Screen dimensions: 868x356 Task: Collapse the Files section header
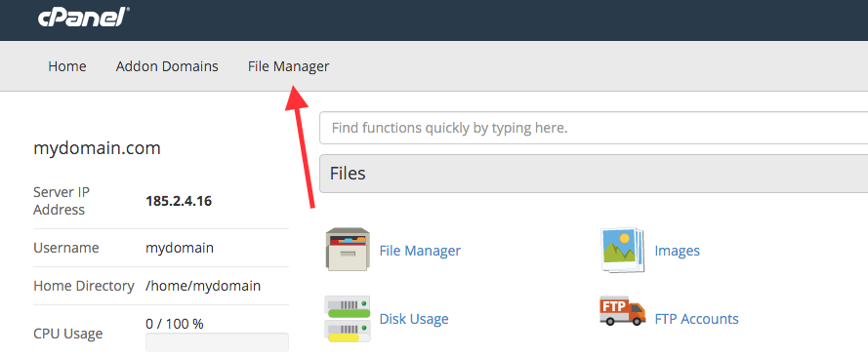[594, 174]
